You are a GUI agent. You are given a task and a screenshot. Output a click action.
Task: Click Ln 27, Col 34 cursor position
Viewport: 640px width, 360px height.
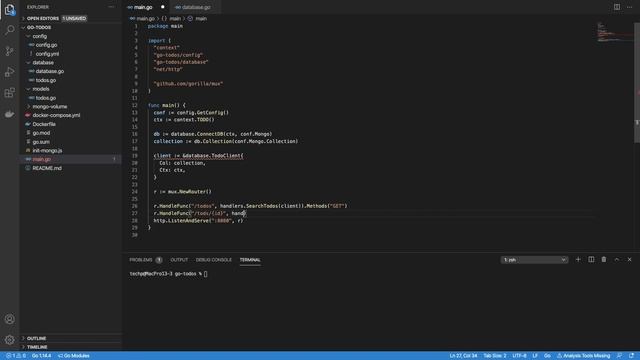click(463, 356)
